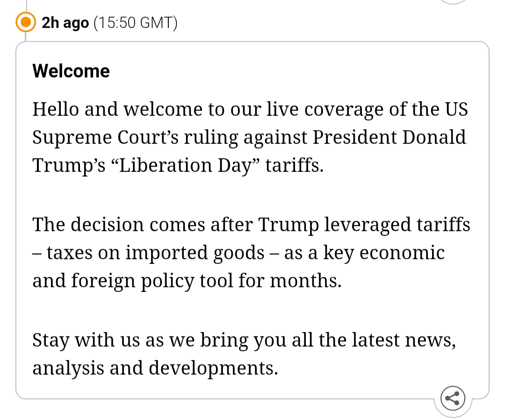Viewport: 505px width, 420px height.
Task: Select the phrase "live coverage"
Action: coord(319,109)
